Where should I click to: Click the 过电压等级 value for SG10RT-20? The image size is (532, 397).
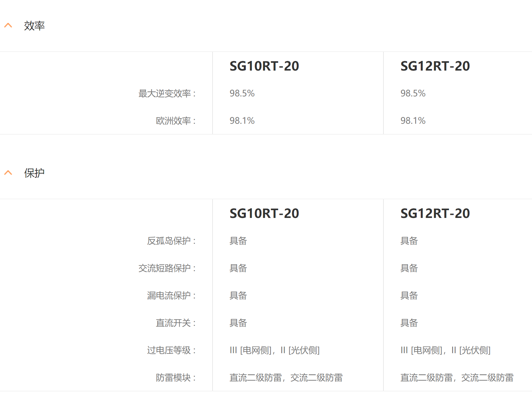coord(274,350)
